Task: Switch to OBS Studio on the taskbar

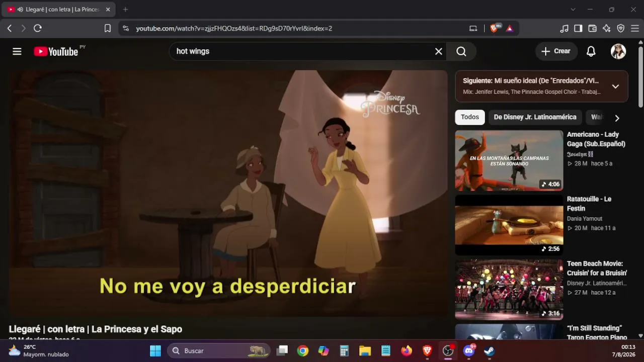Action: click(448, 351)
